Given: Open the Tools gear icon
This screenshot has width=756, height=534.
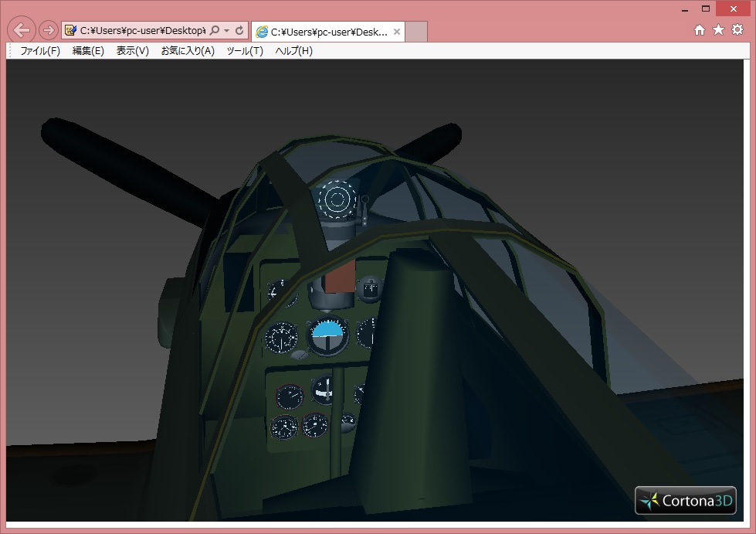Looking at the screenshot, I should [737, 29].
